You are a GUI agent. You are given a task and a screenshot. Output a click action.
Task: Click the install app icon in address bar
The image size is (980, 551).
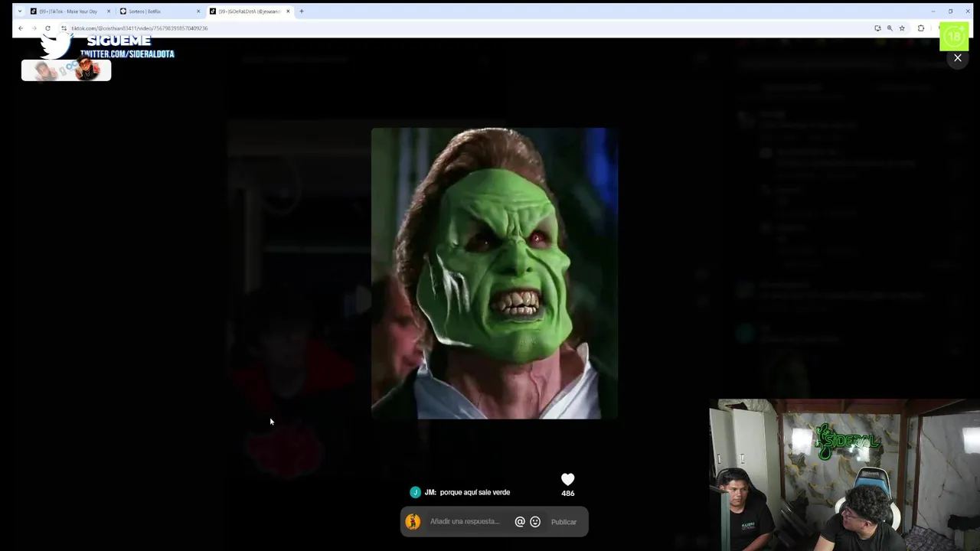click(877, 28)
